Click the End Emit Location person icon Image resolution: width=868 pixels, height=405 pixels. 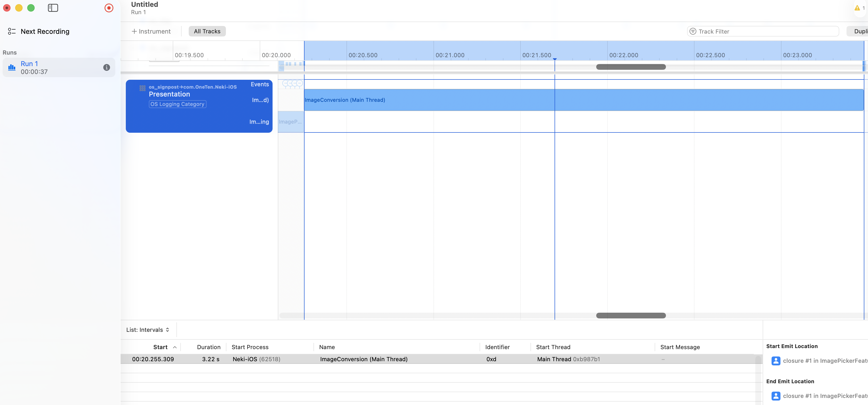tap(776, 396)
